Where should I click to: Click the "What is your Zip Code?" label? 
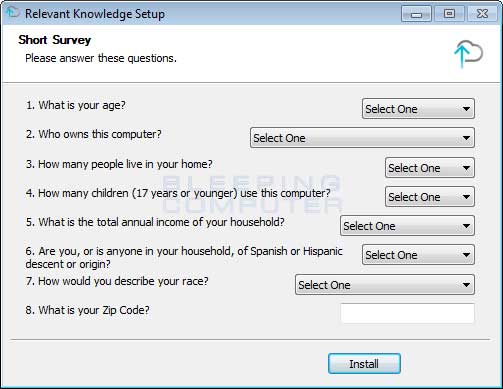(88, 310)
